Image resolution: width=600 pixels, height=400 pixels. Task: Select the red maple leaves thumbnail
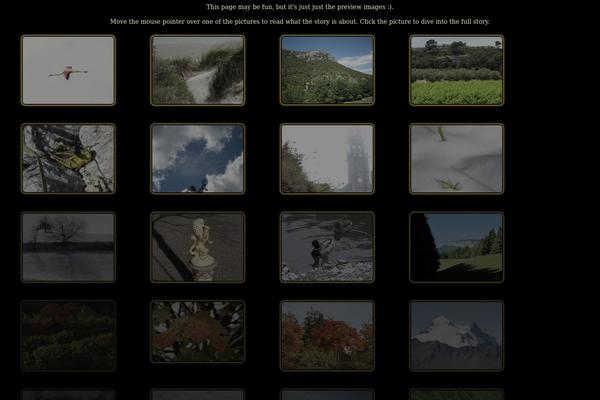click(197, 331)
